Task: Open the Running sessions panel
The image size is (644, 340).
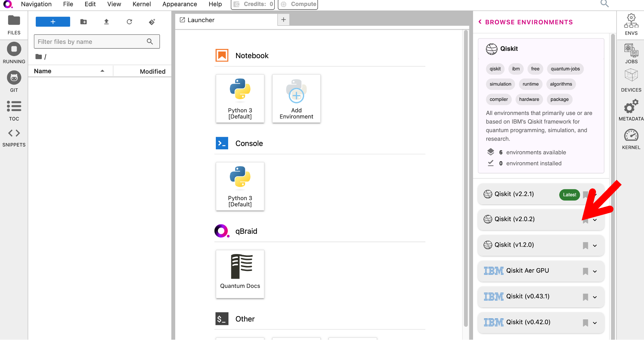Action: 14,54
